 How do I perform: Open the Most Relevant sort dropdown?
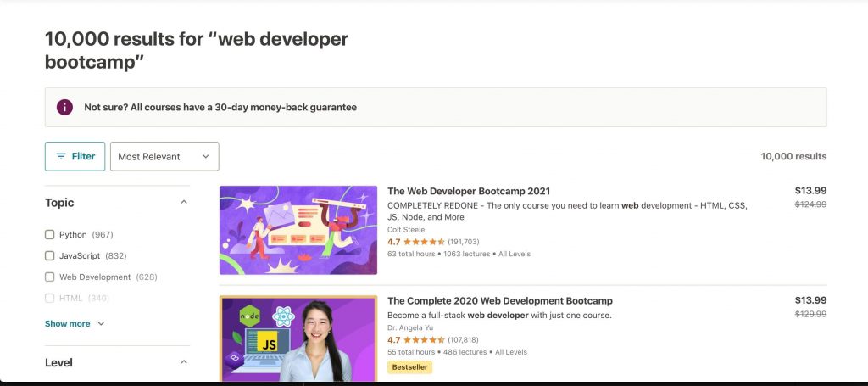pos(164,156)
